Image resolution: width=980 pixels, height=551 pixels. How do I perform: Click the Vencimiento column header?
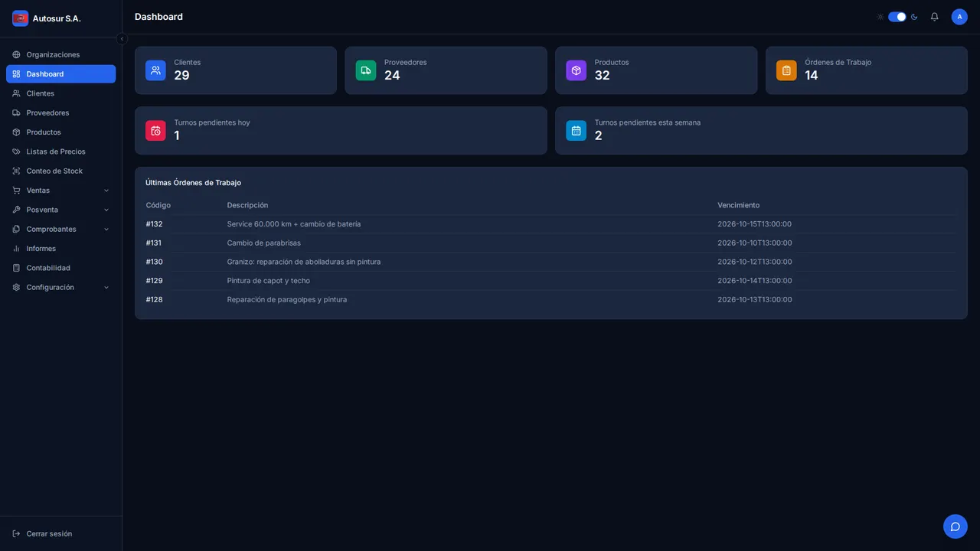pos(739,205)
